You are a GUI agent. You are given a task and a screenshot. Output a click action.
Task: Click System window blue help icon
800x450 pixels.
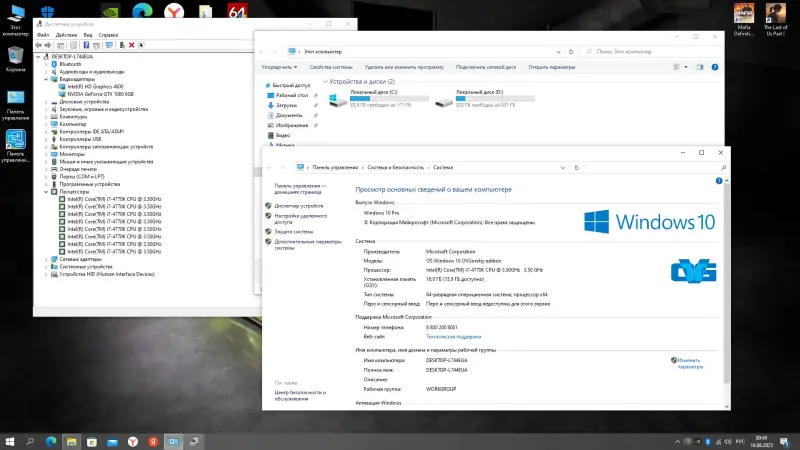coord(719,181)
